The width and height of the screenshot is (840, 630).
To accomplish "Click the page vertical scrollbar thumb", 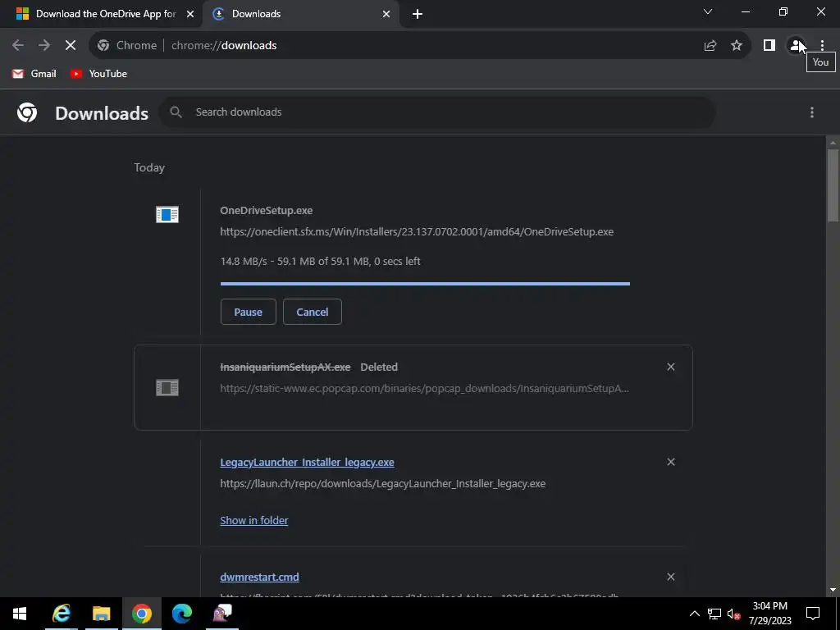I will tap(833, 186).
